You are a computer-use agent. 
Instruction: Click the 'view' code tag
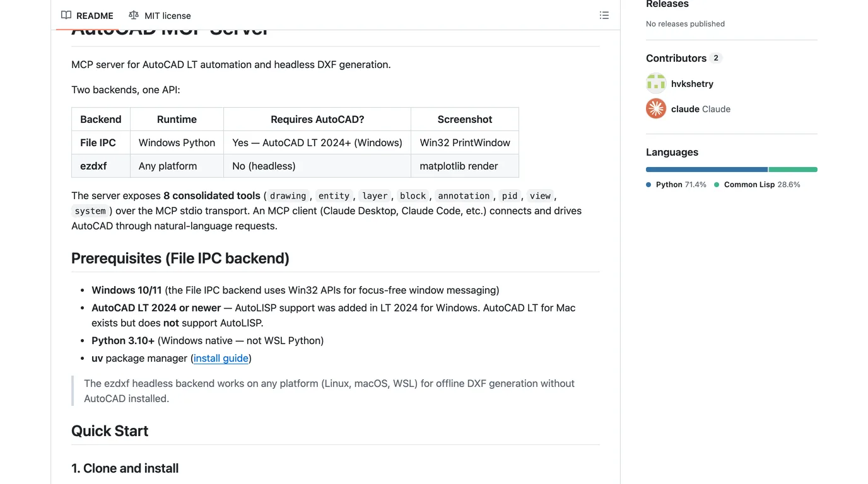(540, 195)
